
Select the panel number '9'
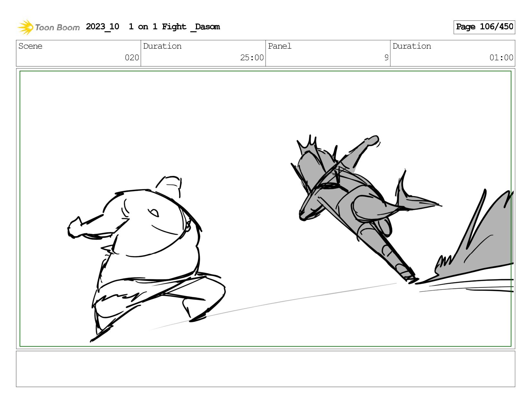click(386, 58)
